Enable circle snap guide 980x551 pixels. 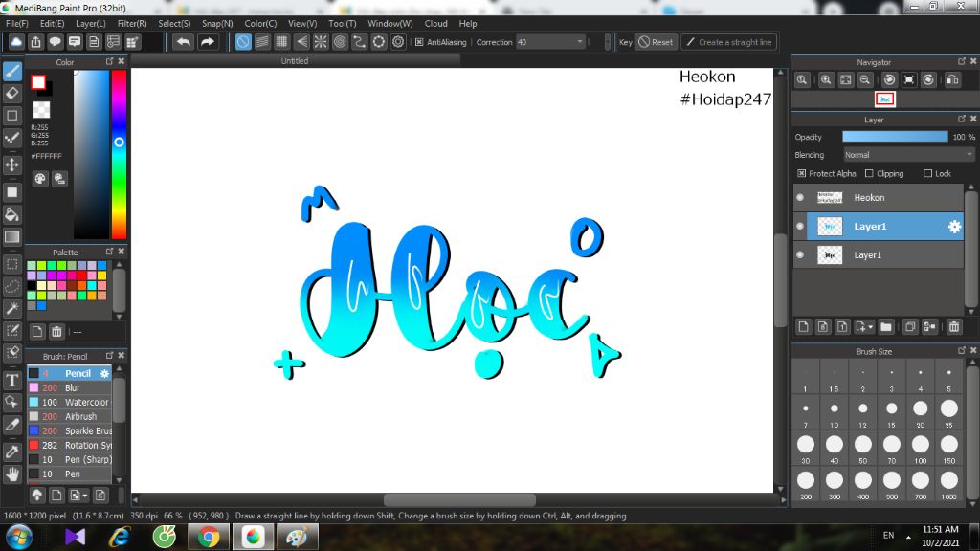coord(340,42)
